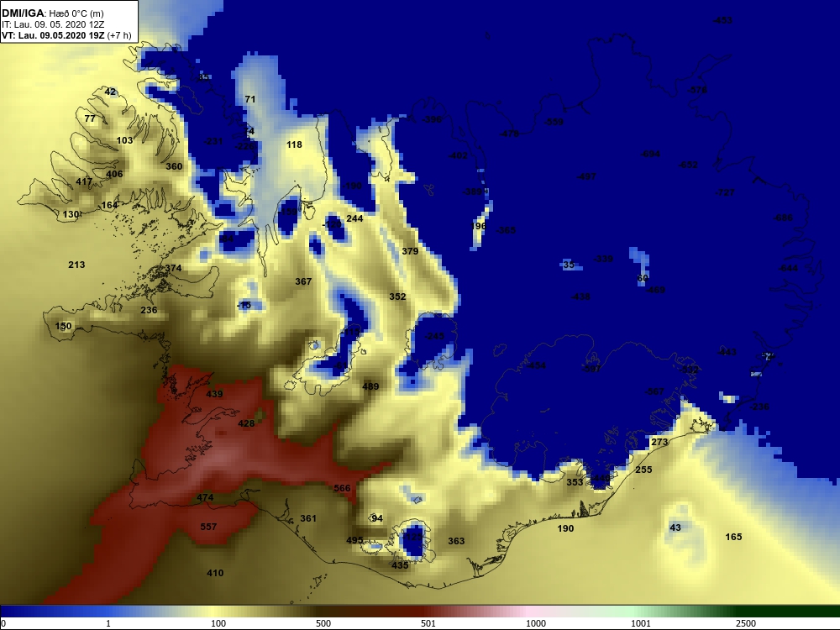840x630 pixels.
Task: Click the map value 489
Action: click(370, 386)
